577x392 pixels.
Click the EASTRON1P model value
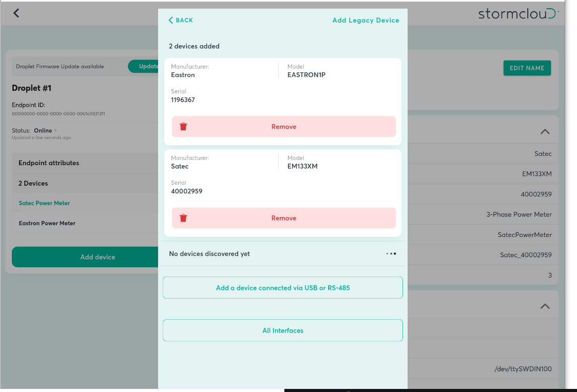[x=306, y=74]
